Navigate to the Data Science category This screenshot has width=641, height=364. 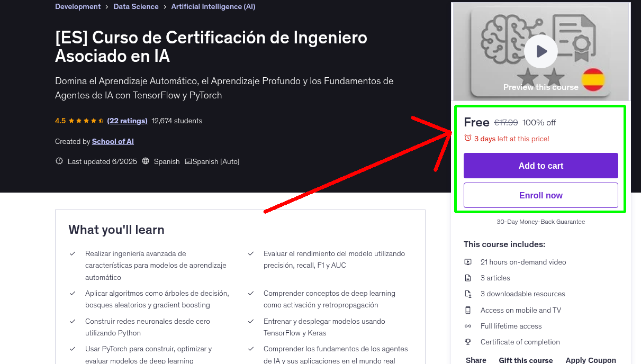click(136, 6)
